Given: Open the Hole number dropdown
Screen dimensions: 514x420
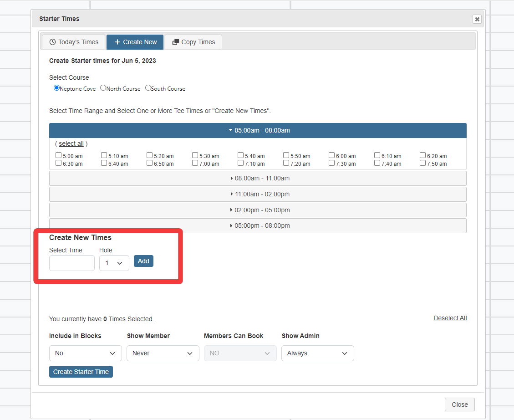Looking at the screenshot, I should [x=114, y=263].
